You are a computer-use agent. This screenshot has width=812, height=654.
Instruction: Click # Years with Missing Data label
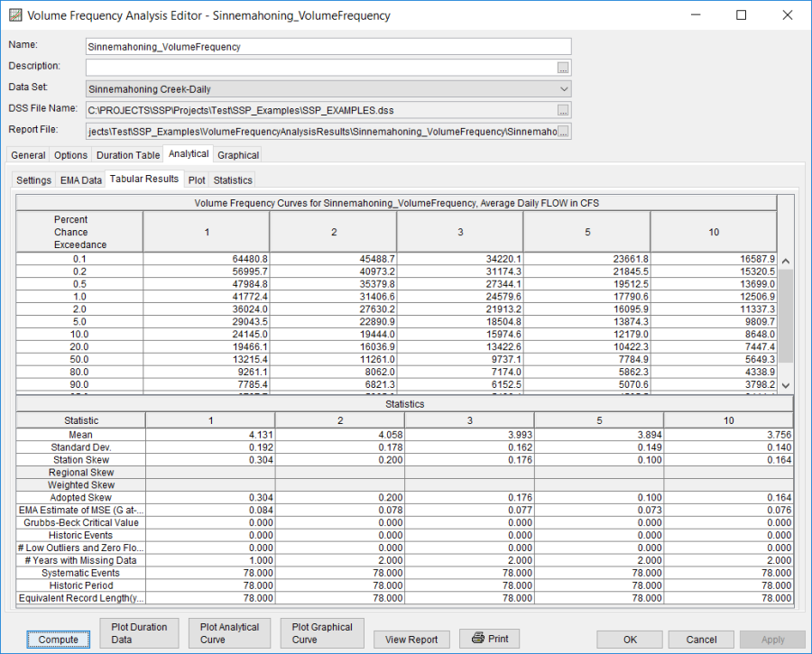(81, 560)
